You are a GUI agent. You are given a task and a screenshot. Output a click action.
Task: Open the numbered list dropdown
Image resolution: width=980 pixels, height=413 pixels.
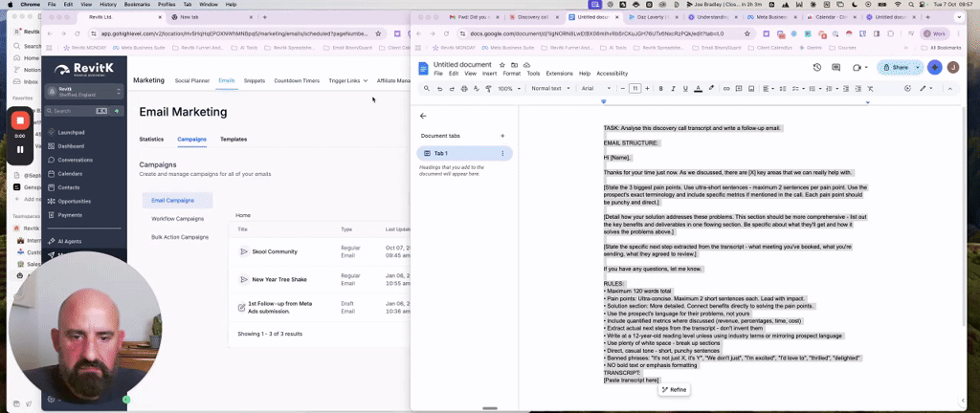[832, 89]
